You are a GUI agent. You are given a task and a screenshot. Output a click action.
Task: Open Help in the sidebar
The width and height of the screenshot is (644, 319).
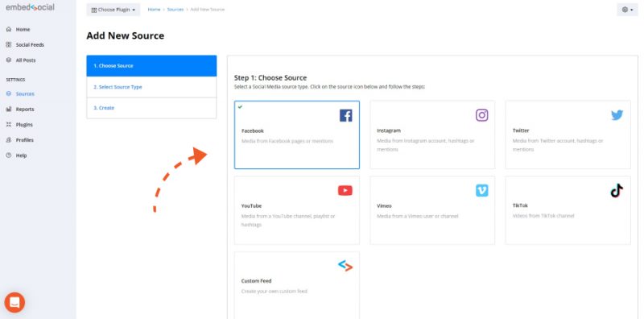[x=22, y=155]
